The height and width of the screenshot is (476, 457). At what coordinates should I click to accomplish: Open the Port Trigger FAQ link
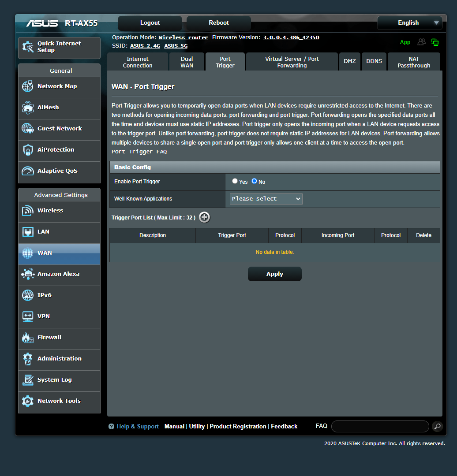tap(139, 152)
